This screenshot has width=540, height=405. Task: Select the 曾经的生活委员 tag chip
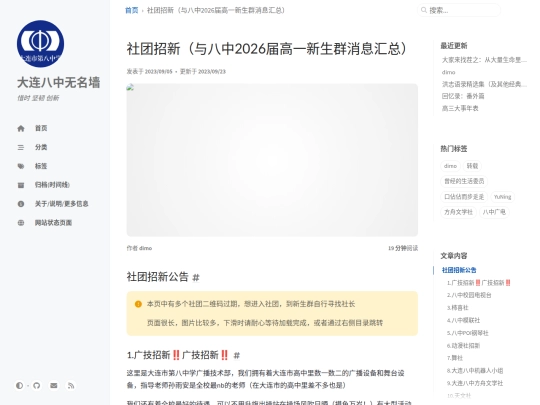pos(464,181)
